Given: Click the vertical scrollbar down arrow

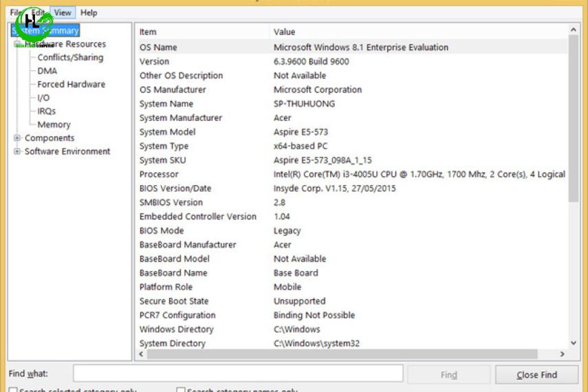Looking at the screenshot, I should [574, 343].
